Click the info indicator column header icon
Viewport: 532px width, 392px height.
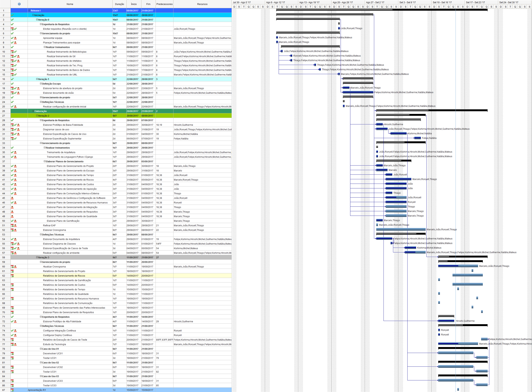coord(19,4)
